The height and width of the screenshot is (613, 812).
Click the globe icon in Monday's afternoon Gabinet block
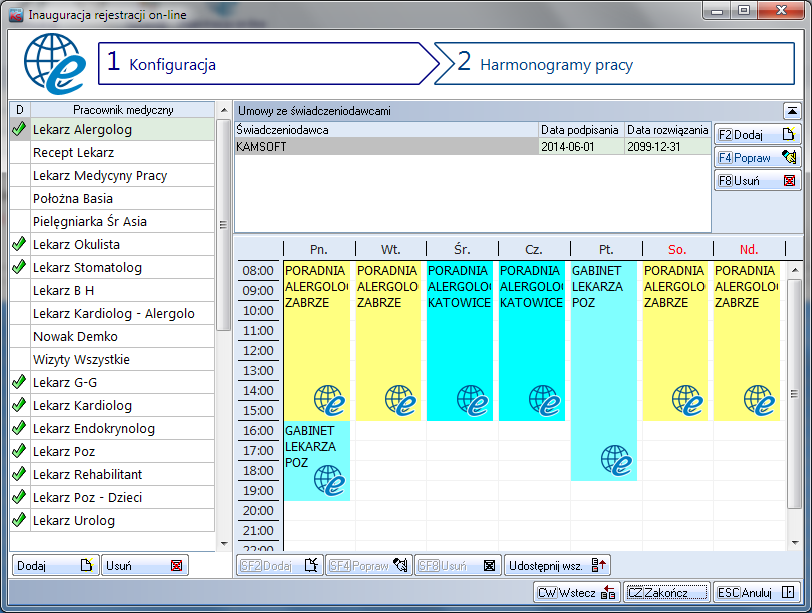pos(330,480)
